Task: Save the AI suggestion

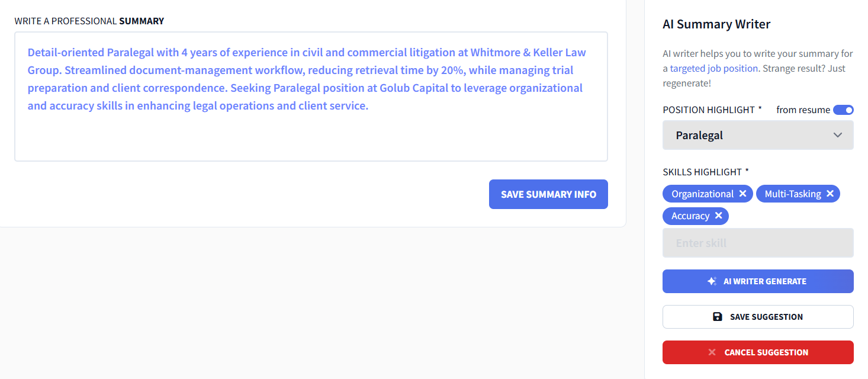Action: pos(758,317)
